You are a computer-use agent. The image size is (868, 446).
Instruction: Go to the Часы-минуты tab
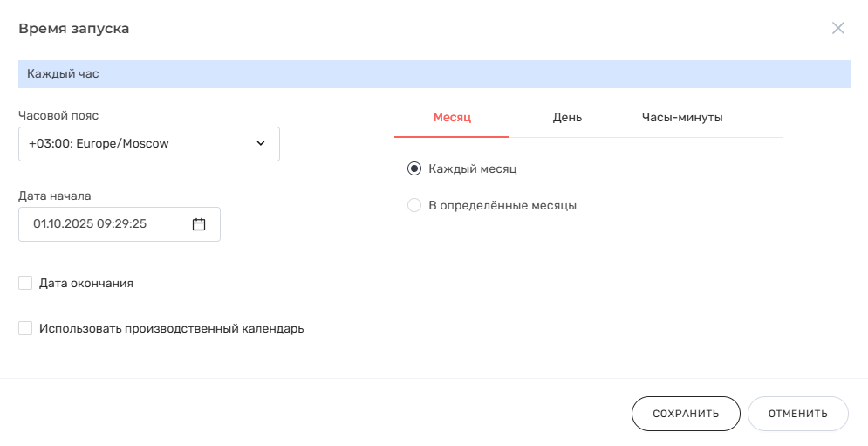pyautogui.click(x=682, y=118)
